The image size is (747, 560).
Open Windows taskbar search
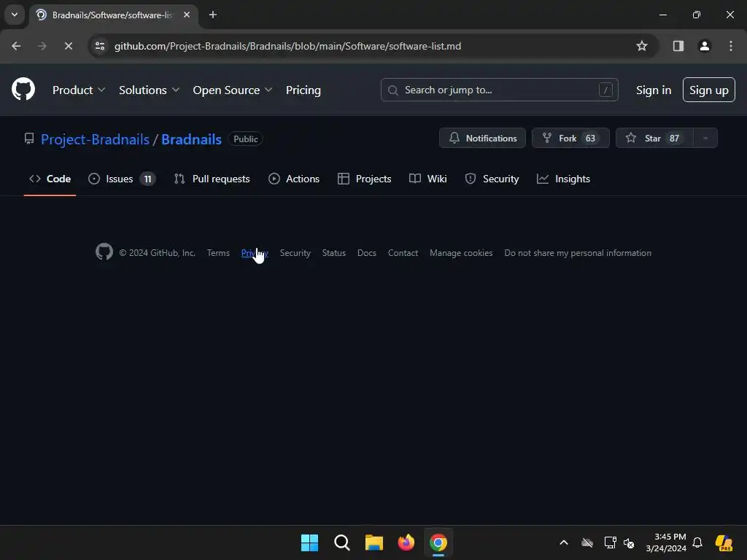[x=341, y=542]
